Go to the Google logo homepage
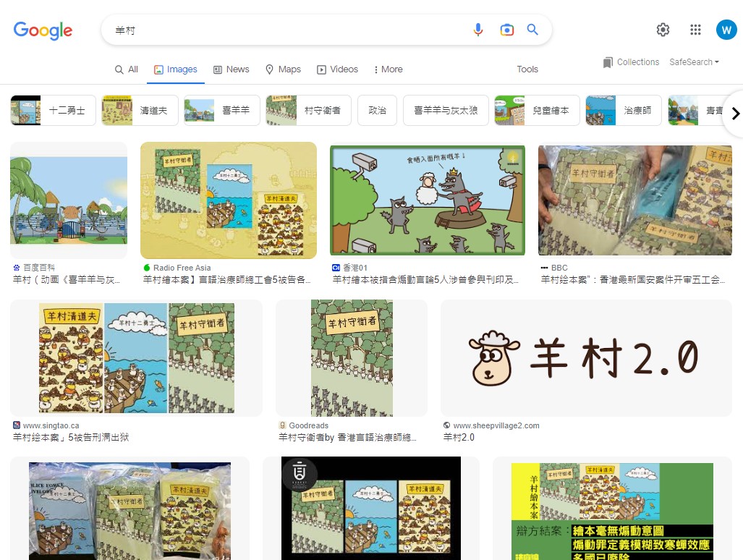Viewport: 743px width, 560px height. pyautogui.click(x=43, y=30)
